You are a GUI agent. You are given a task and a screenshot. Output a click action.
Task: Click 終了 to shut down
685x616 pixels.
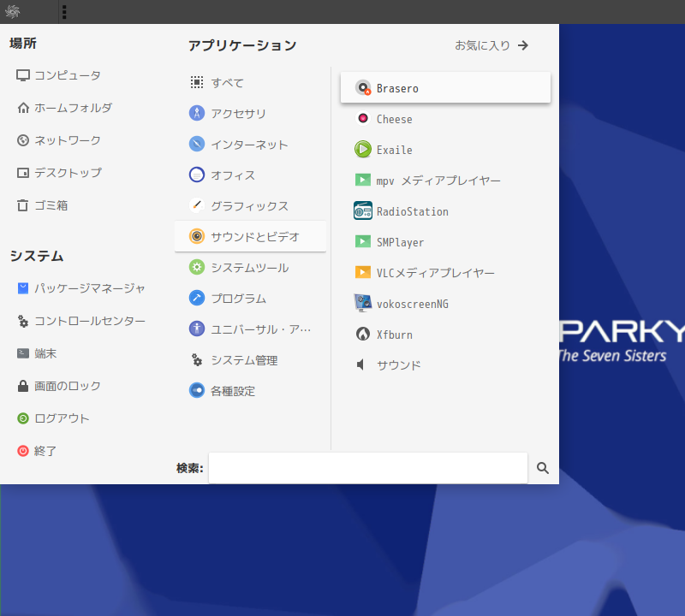click(x=37, y=451)
